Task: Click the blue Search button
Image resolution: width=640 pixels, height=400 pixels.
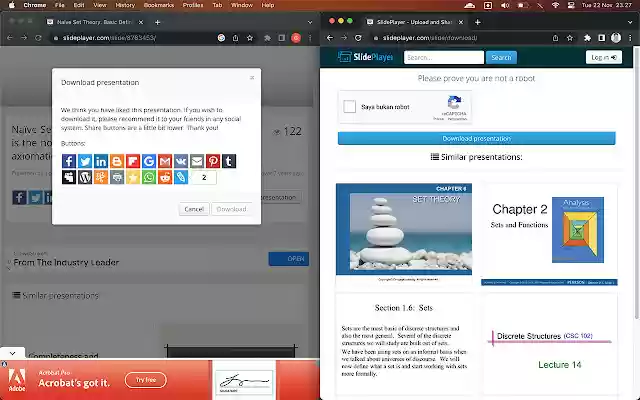Action: click(x=501, y=58)
